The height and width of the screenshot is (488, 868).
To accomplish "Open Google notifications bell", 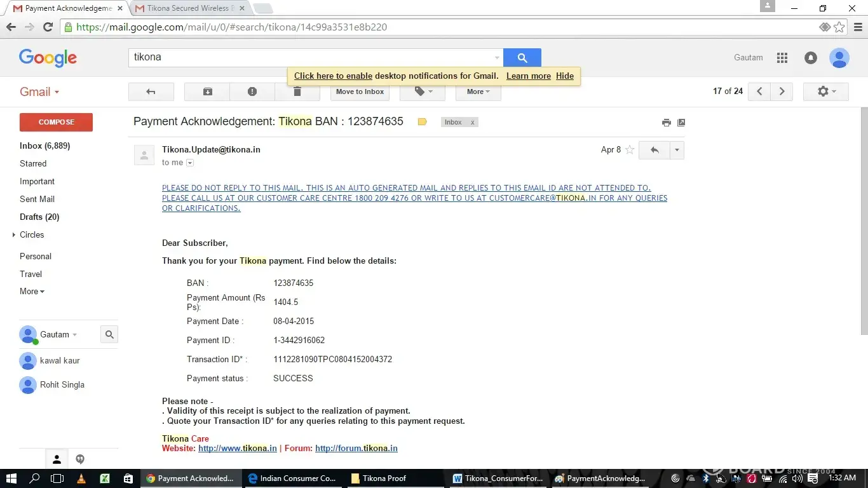I will [811, 58].
